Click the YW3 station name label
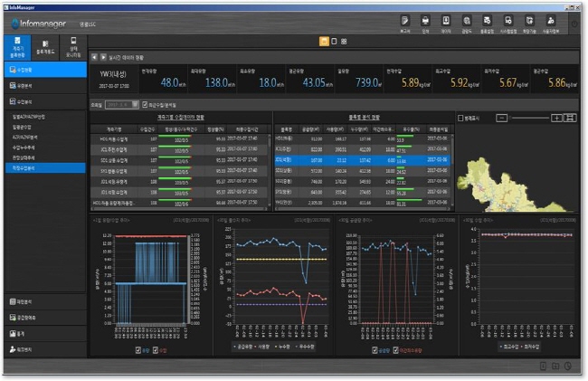This screenshot has height=381, width=588. click(113, 74)
